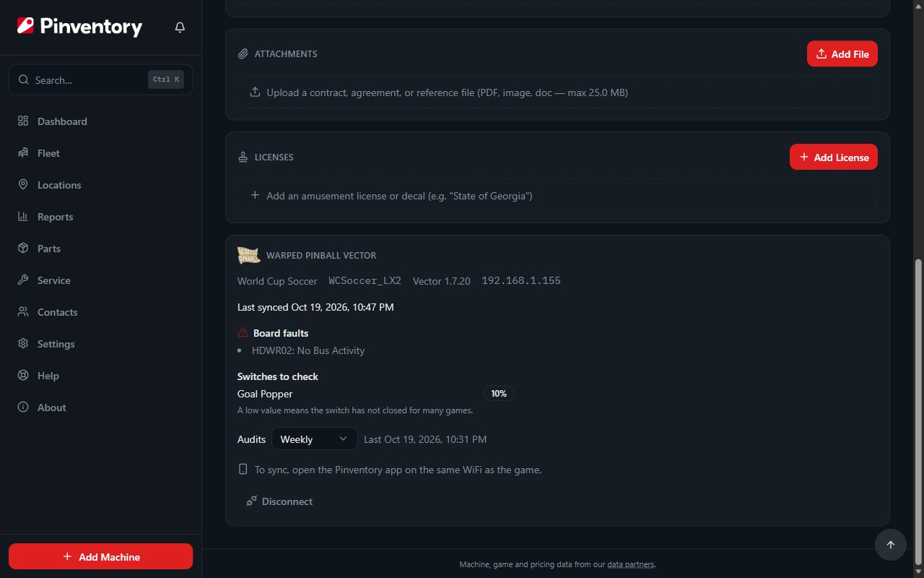Navigate to Locations
Screen dimensions: 924x578
point(100,185)
